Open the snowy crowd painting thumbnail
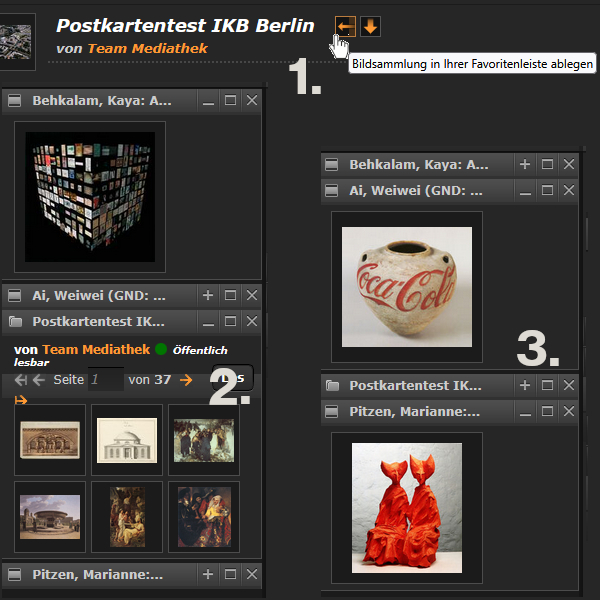This screenshot has width=600, height=600. pos(204,440)
